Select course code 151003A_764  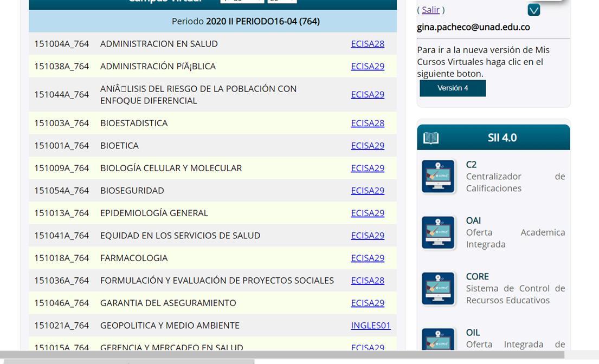[x=61, y=123]
